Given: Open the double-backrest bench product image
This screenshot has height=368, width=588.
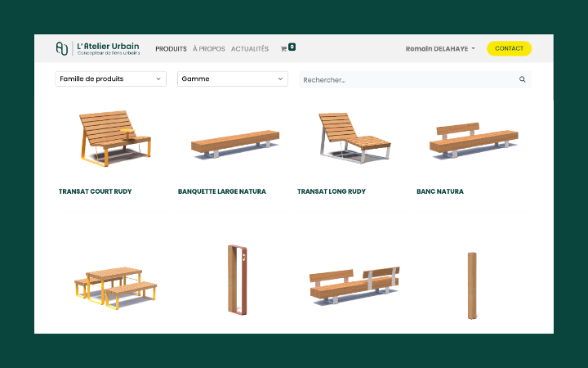Looking at the screenshot, I should tap(354, 285).
